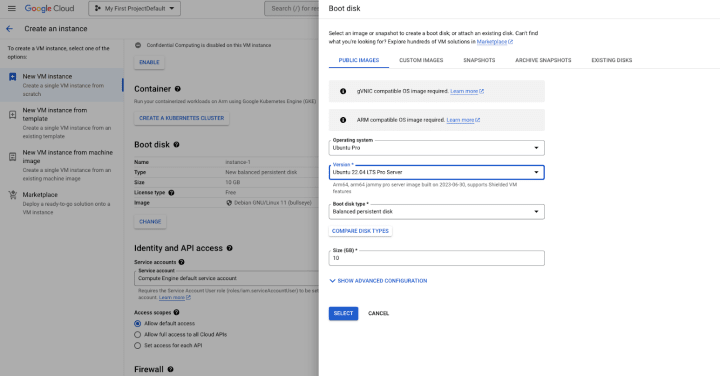Expand Show Advanced Configuration section

[378, 281]
